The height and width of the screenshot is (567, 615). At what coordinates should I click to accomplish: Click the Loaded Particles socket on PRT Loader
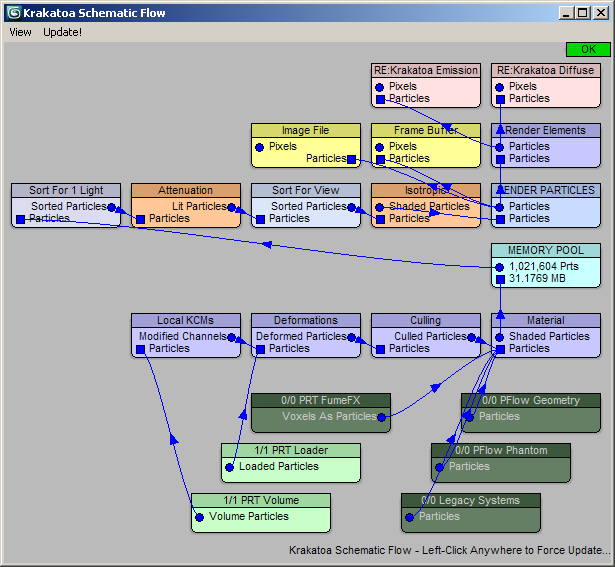tap(230, 467)
